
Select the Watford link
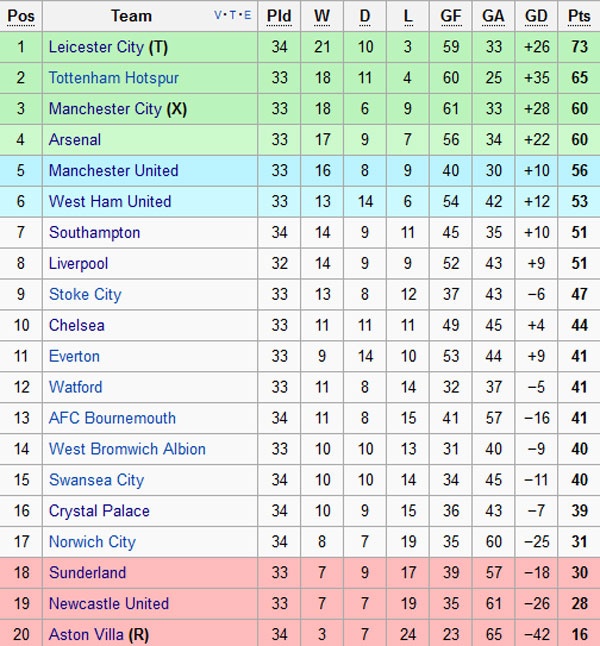tap(75, 388)
